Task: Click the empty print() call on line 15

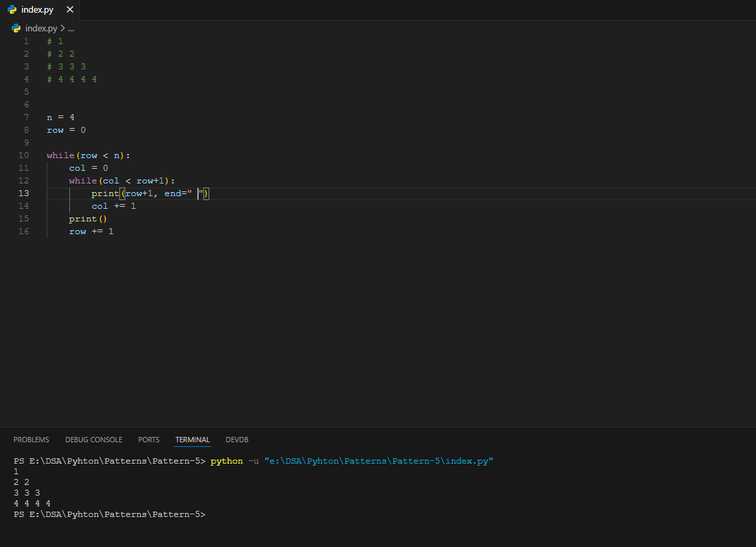Action: [88, 219]
